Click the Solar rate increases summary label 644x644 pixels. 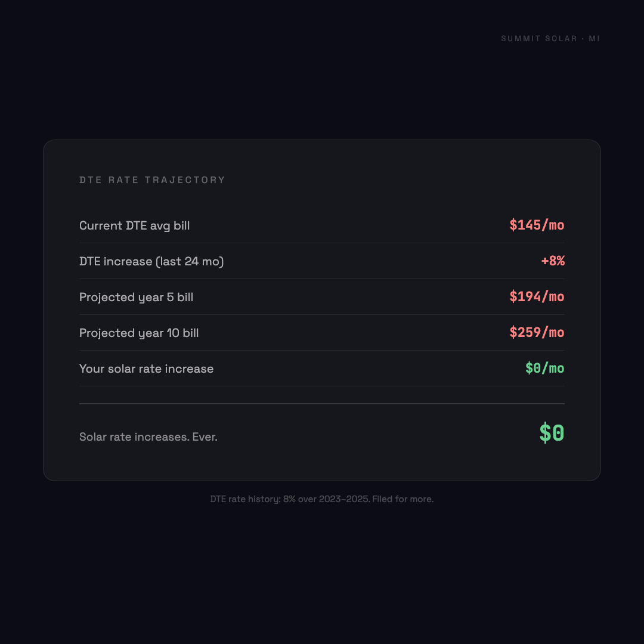click(x=134, y=437)
